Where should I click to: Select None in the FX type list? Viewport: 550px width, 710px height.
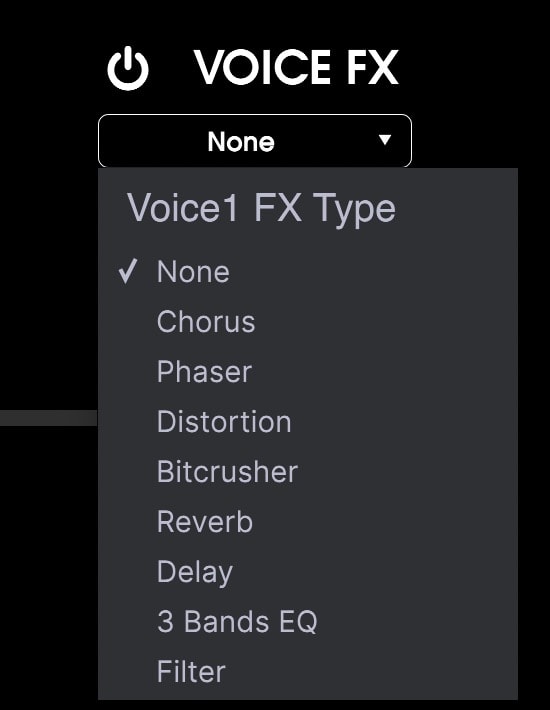[308, 272]
